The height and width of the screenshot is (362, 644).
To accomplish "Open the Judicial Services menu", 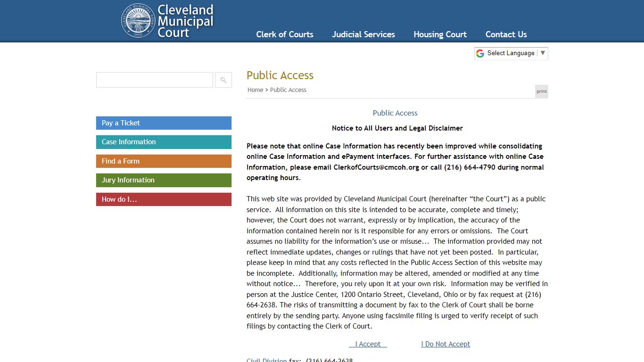I will coord(363,34).
